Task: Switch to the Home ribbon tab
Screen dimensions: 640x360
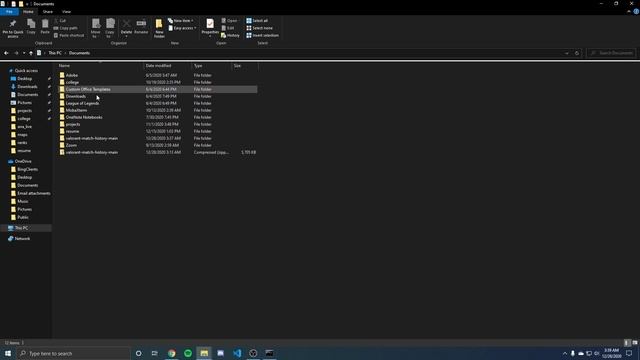Action: [28, 11]
